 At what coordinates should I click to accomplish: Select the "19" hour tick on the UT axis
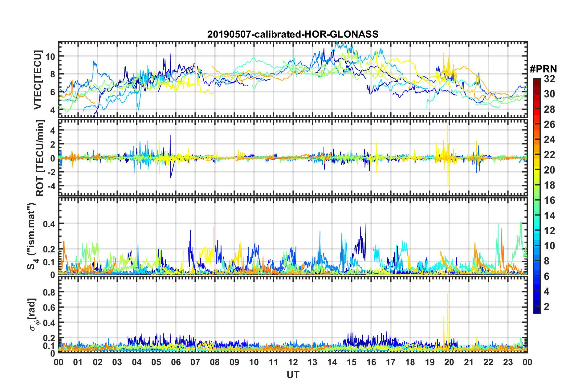click(430, 362)
